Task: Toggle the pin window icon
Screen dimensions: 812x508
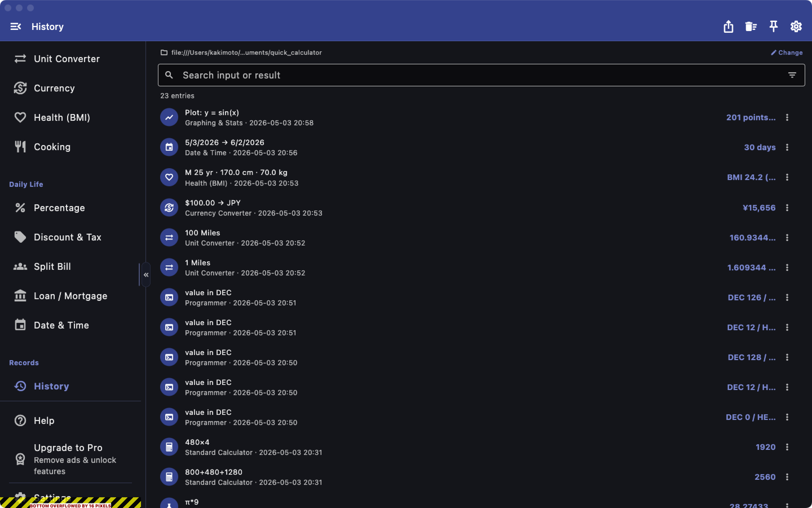Action: 773,27
